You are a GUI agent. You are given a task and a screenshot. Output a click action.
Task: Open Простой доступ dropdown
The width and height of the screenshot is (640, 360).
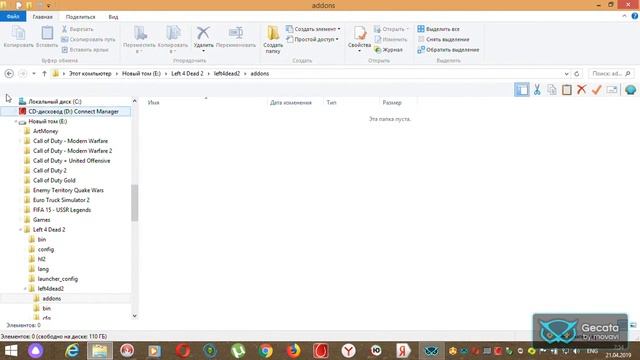coord(312,39)
